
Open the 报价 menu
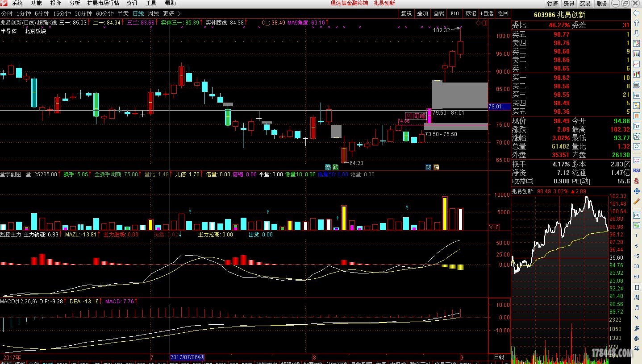[x=56, y=3]
